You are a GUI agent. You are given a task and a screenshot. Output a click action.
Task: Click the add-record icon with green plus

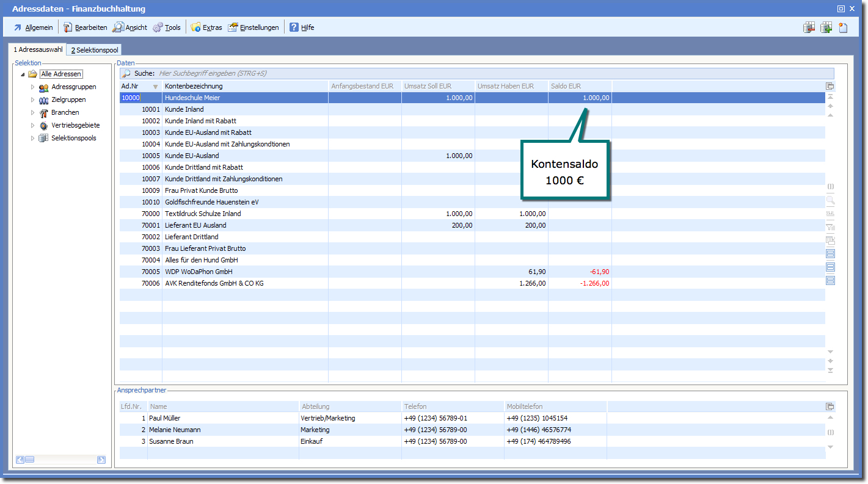(x=826, y=27)
